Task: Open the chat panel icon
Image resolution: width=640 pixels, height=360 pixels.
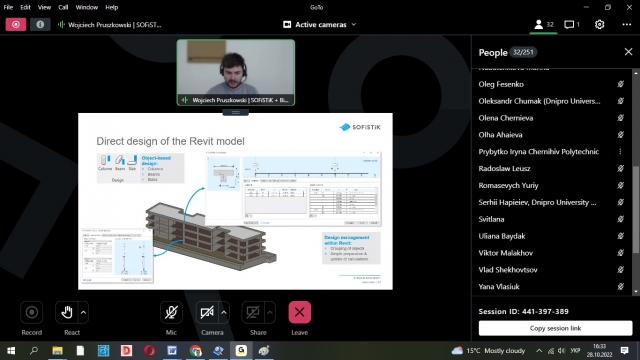Action: pos(572,24)
